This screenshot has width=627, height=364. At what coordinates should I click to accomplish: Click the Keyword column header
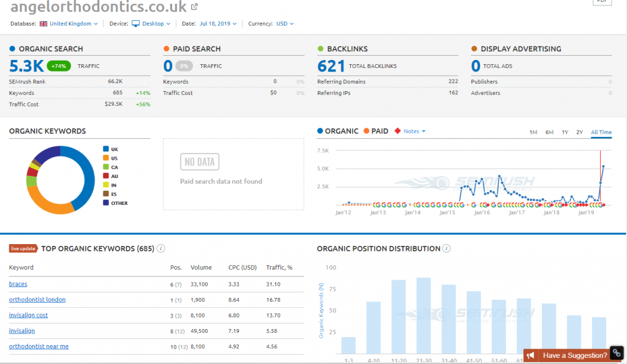21,268
